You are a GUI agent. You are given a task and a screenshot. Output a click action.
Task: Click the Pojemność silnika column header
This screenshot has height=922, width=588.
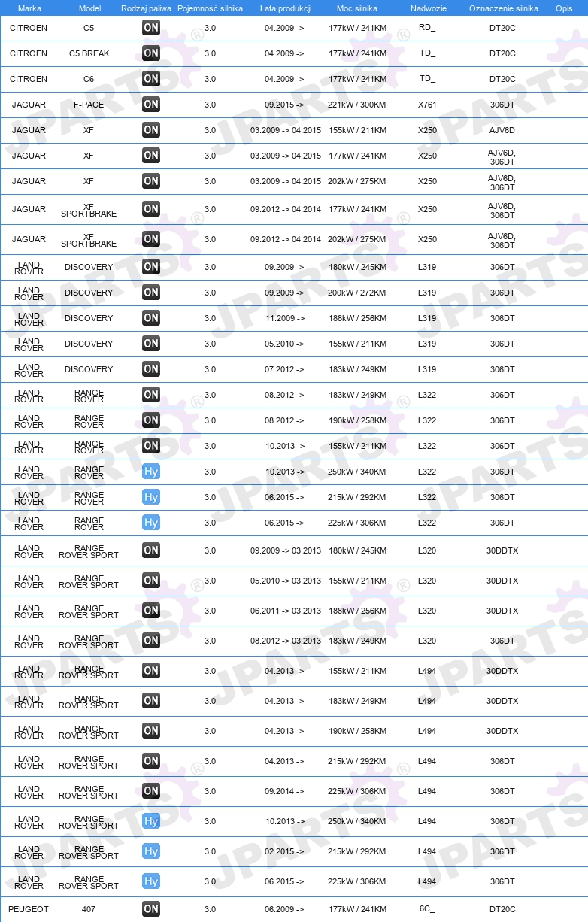(x=210, y=8)
